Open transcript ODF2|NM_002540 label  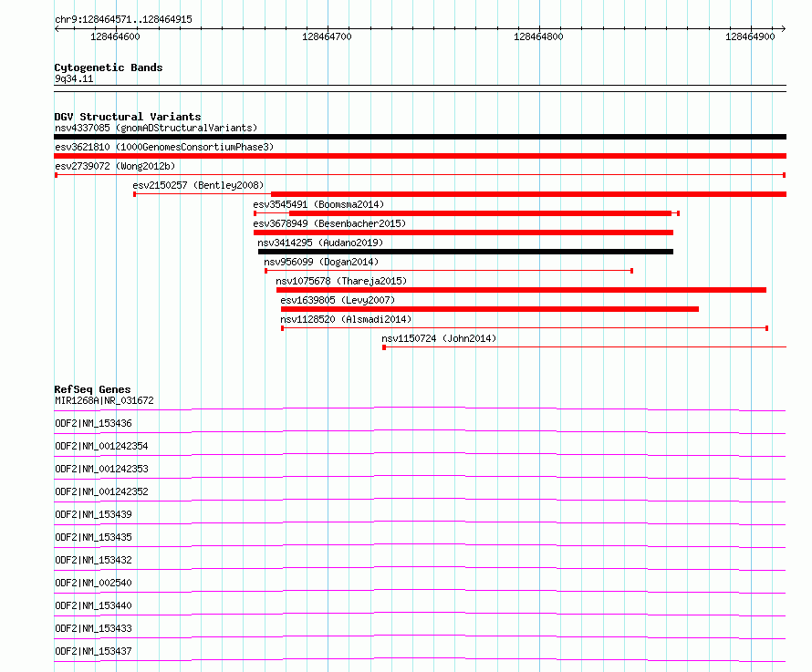coord(93,583)
